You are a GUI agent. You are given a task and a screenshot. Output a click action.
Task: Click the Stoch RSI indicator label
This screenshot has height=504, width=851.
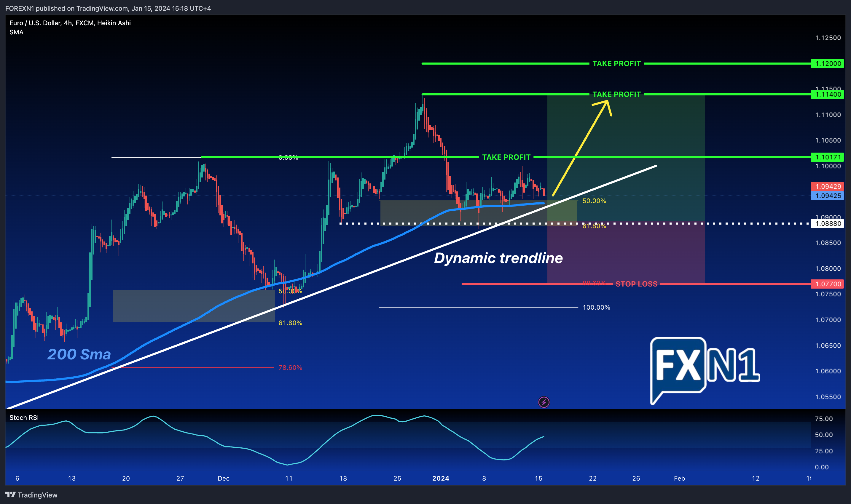click(x=24, y=418)
